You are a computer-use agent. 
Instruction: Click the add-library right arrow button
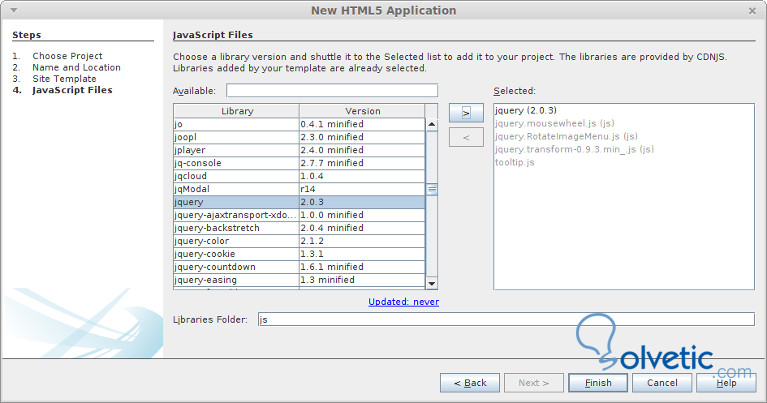(466, 113)
